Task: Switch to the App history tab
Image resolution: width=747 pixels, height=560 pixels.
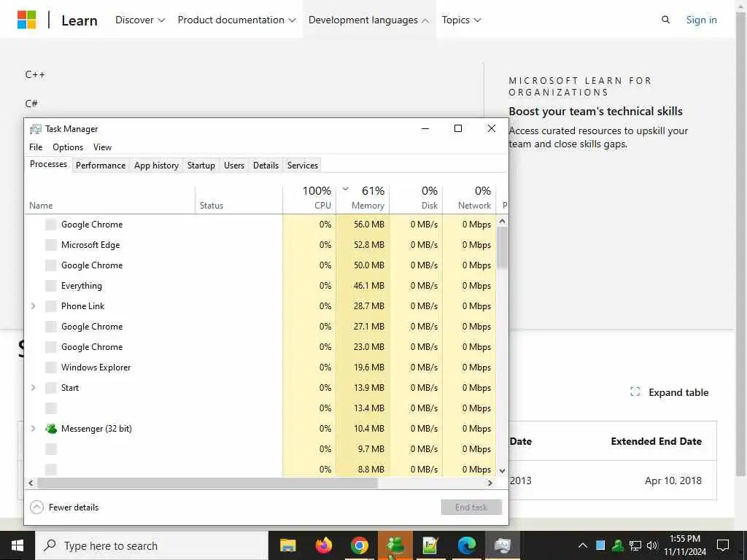Action: click(156, 166)
